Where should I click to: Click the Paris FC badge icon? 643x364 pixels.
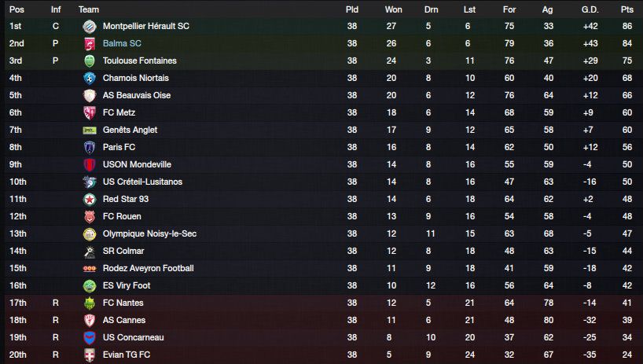tap(90, 147)
